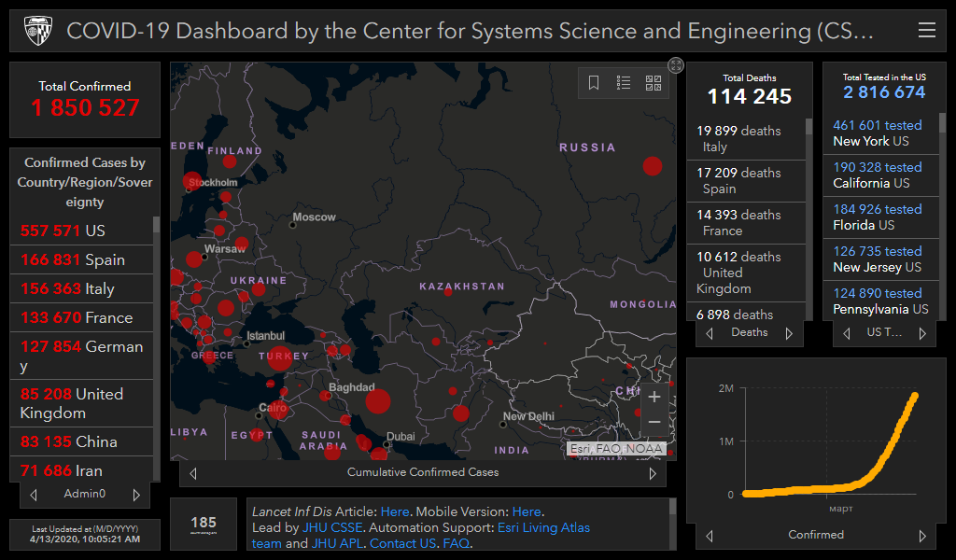Zoom in on the map
This screenshot has width=956, height=560.
[654, 397]
